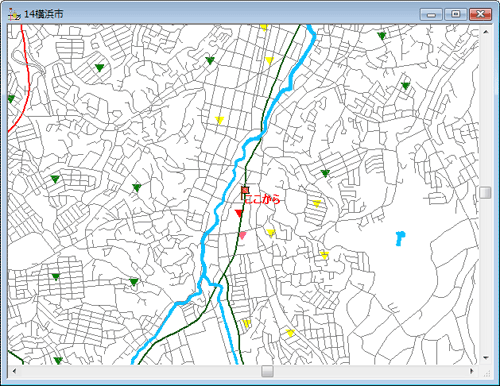Click the vertical scrollbar down arrow
The height and width of the screenshot is (386, 500).
click(x=486, y=358)
